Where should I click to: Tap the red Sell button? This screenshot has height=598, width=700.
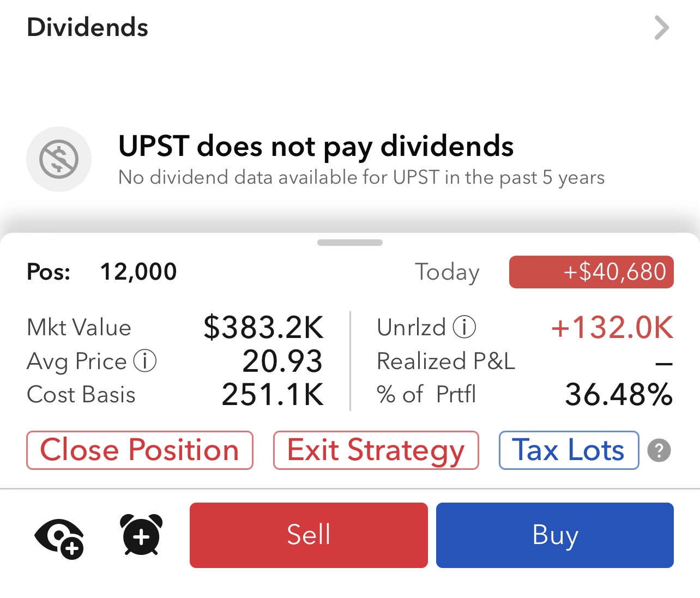309,535
